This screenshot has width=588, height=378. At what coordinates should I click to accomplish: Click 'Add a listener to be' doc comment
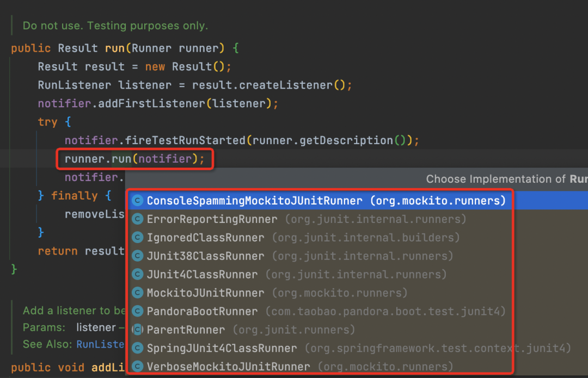pyautogui.click(x=74, y=311)
